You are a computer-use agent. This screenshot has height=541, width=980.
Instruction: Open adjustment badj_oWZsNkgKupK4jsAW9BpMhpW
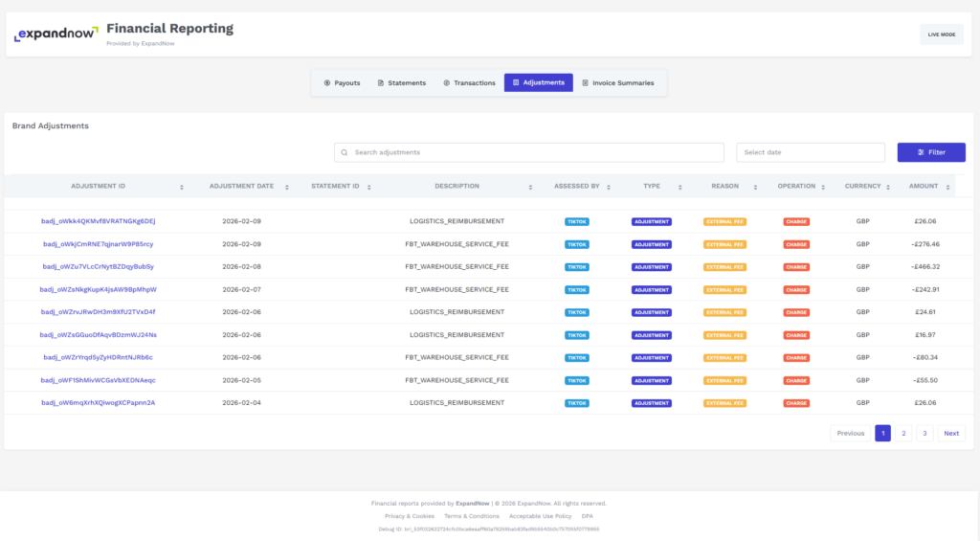click(99, 289)
